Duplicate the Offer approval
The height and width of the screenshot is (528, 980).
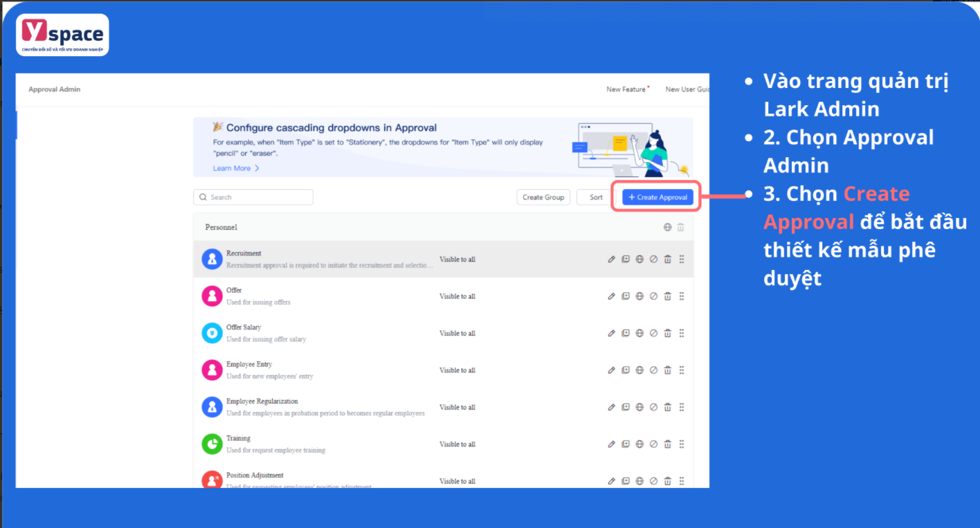click(x=626, y=296)
